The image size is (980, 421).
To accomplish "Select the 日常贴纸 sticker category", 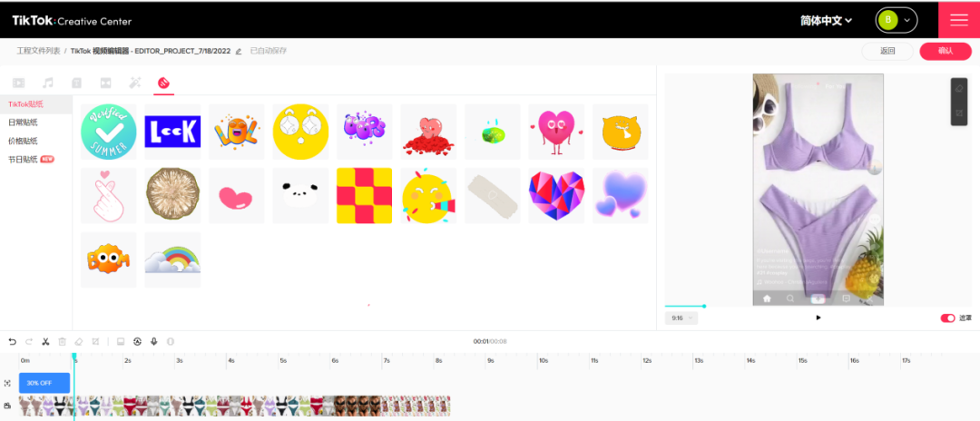I will pos(24,122).
